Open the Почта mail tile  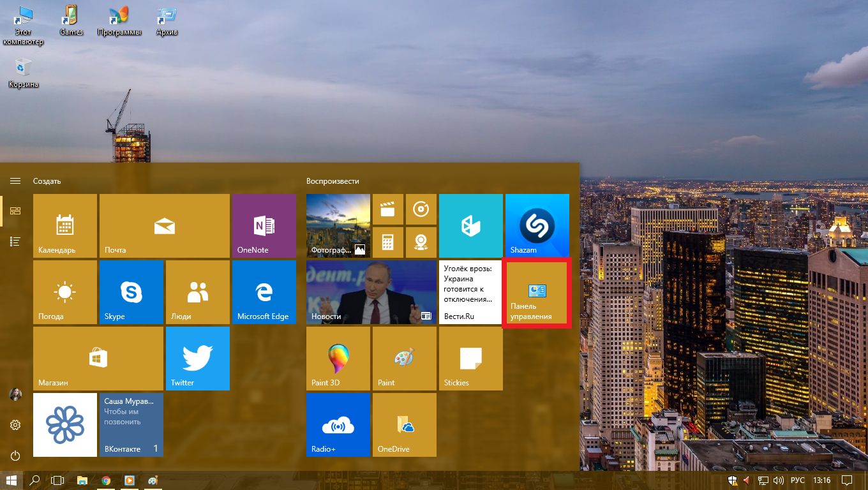(x=165, y=226)
